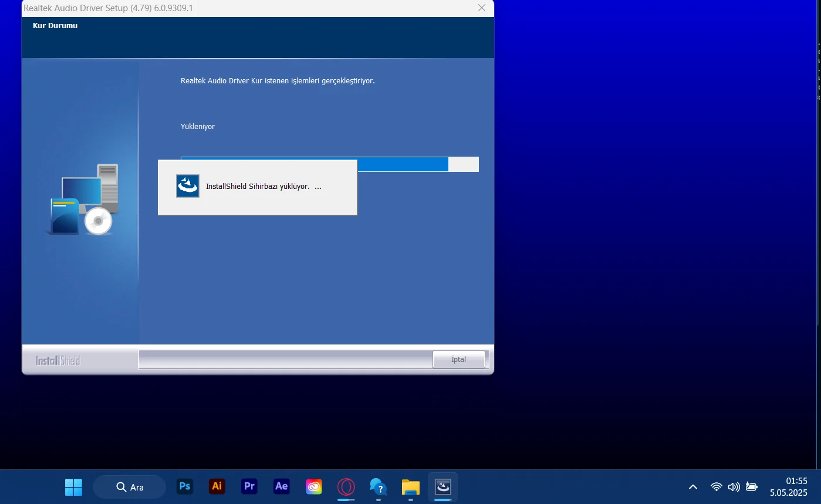The width and height of the screenshot is (821, 504).
Task: Open the Wi-Fi network tray icon
Action: click(x=717, y=487)
